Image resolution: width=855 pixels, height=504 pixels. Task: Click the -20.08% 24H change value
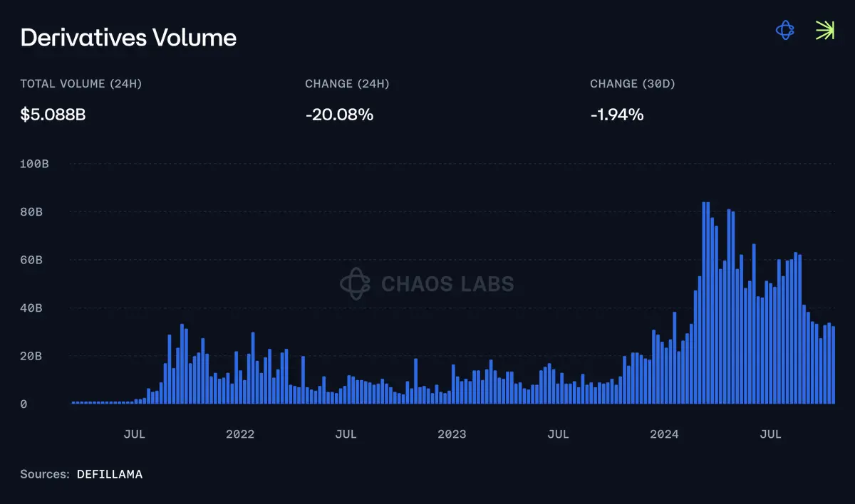point(339,114)
